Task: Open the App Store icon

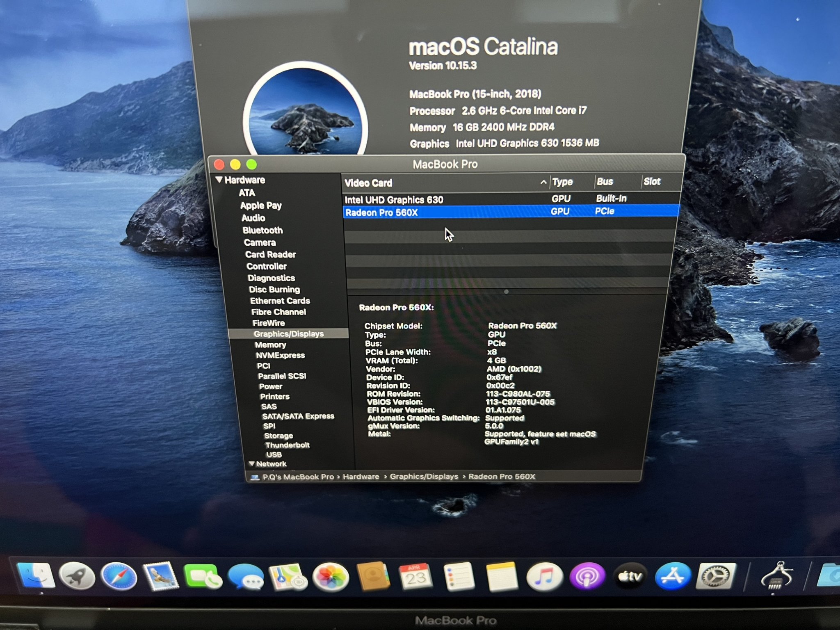Action: click(x=672, y=577)
